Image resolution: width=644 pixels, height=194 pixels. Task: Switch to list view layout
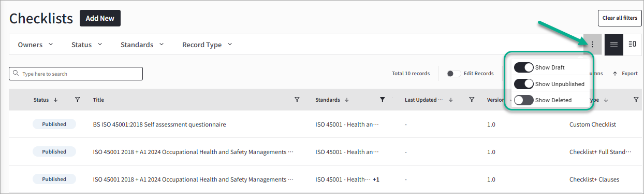(614, 45)
